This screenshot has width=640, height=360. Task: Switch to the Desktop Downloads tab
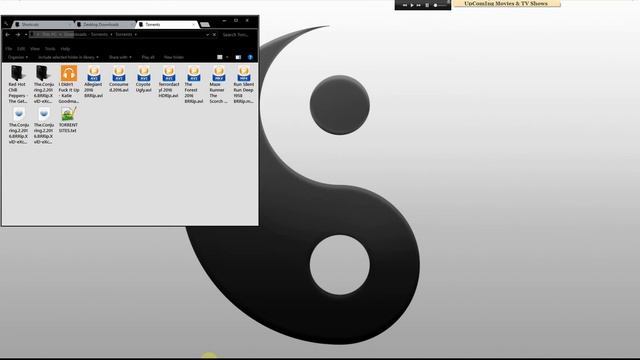105,24
